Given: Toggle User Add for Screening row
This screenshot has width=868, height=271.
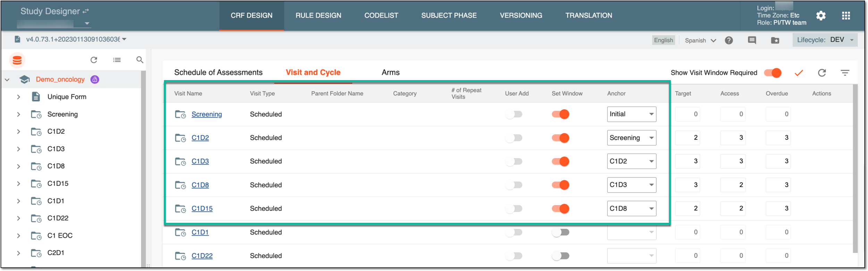Looking at the screenshot, I should pos(514,114).
